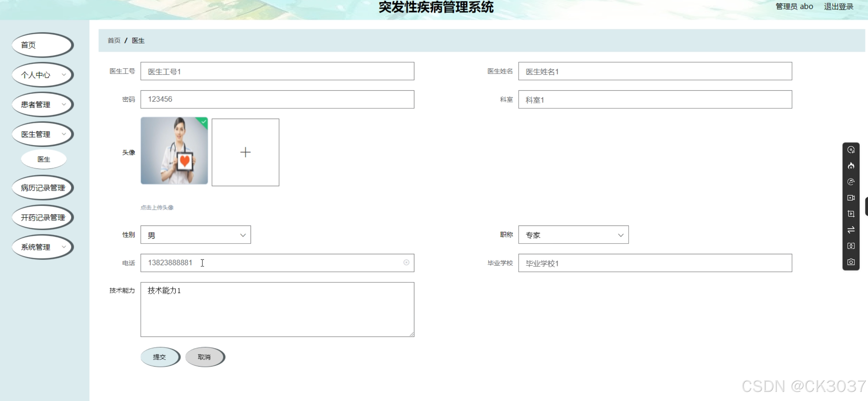Click the camera screenshot icon
The height and width of the screenshot is (401, 868).
pos(851,262)
